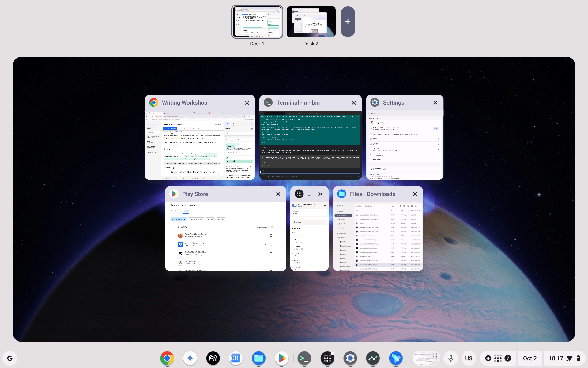Open the US input method selector
Image resolution: width=588 pixels, height=368 pixels.
pyautogui.click(x=469, y=358)
